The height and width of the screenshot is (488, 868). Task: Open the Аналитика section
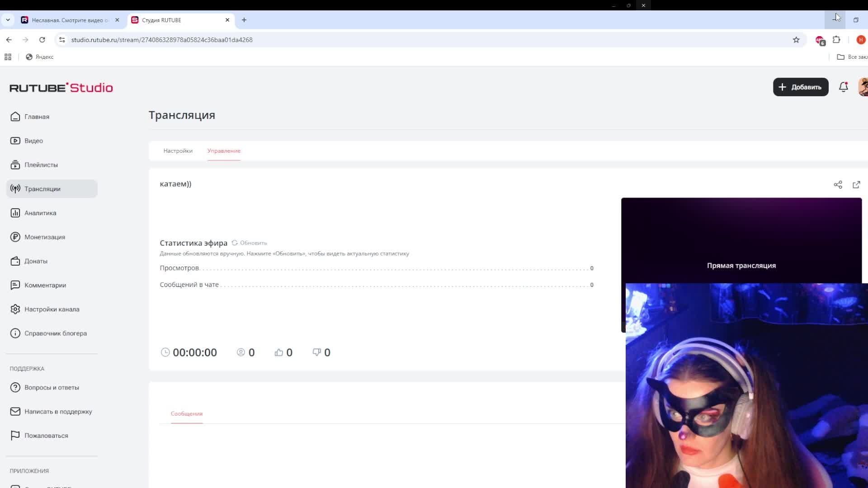tap(40, 213)
